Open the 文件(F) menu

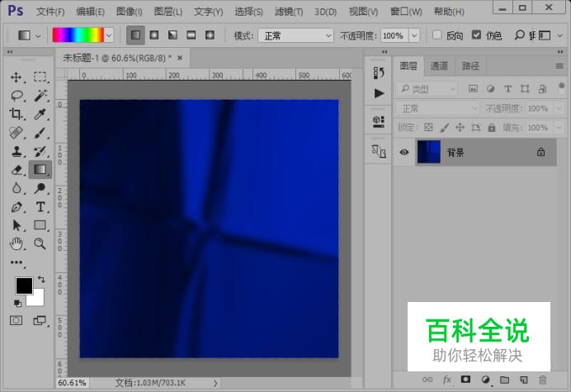pos(50,12)
